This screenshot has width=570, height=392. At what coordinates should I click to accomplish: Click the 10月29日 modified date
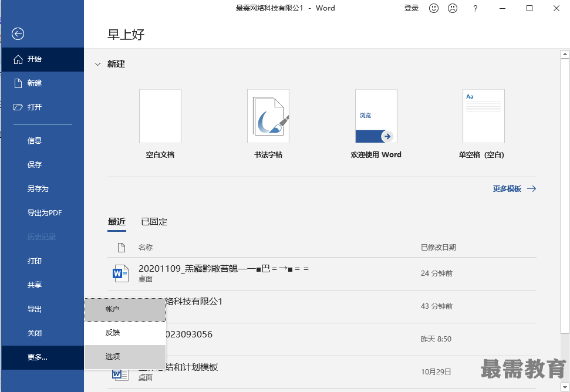[x=436, y=371]
